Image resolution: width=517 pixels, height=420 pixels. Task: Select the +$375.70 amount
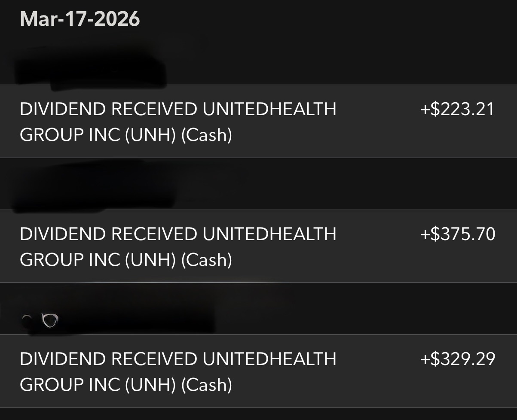(458, 234)
